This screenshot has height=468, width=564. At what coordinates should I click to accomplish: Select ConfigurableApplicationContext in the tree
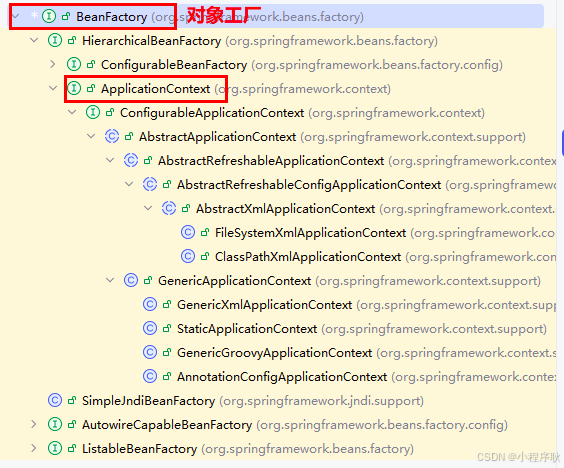pos(212,113)
